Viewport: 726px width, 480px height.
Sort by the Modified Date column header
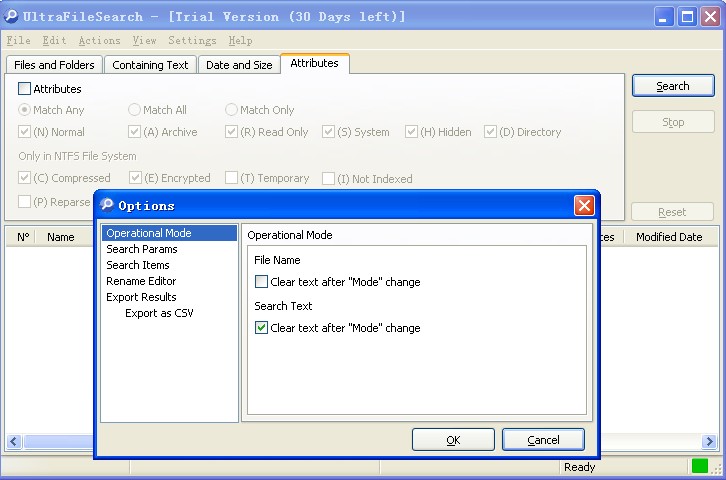click(669, 237)
